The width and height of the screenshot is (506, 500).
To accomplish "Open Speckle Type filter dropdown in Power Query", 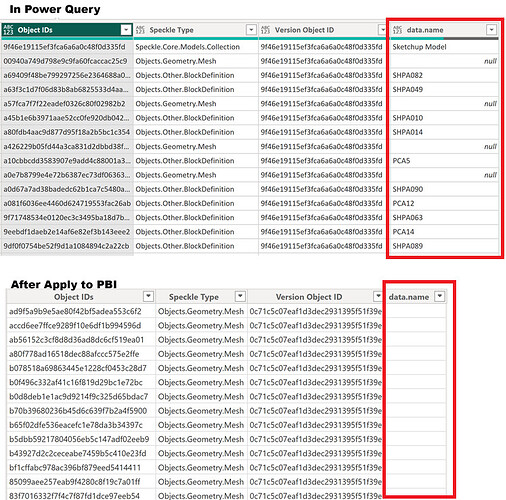I will click(251, 30).
